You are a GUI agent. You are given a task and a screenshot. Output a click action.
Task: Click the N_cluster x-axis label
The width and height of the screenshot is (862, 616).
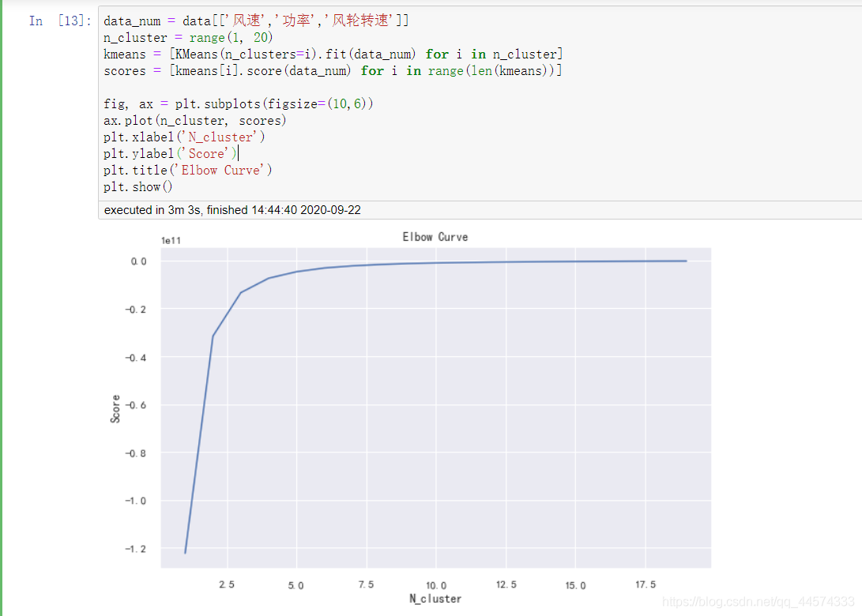point(435,599)
